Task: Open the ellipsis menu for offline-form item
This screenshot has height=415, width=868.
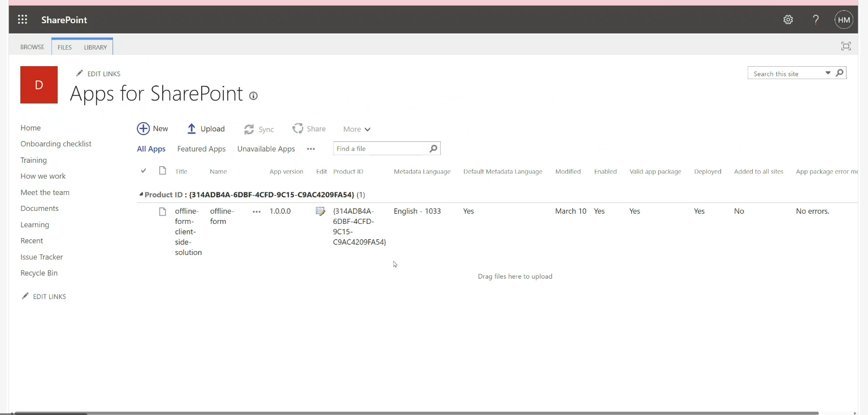Action: pos(257,211)
